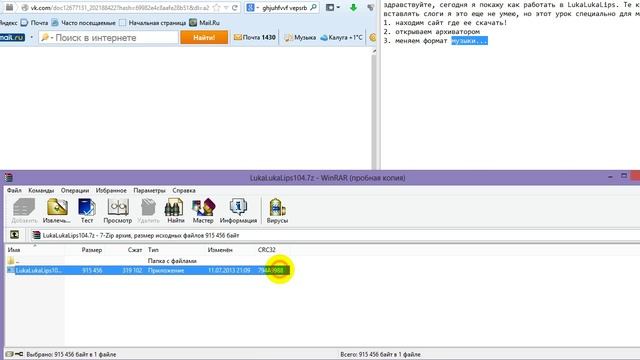Click the vk.com address bar
Viewport: 640px width, 360px height.
pyautogui.click(x=120, y=7)
